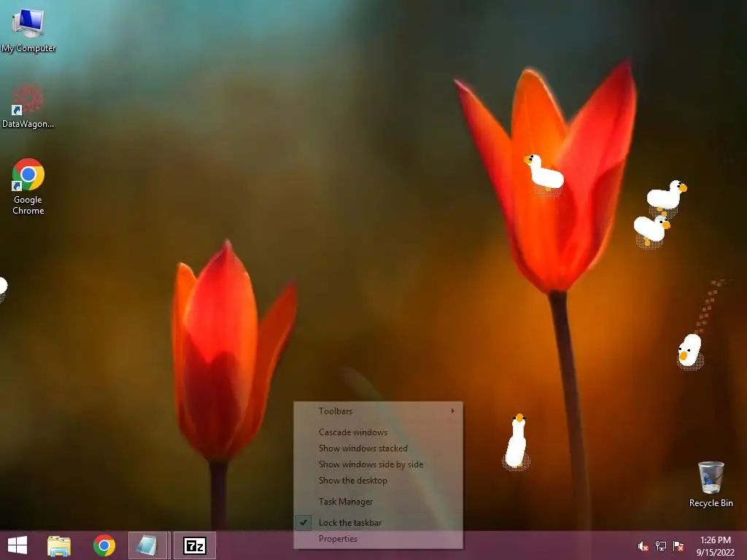Select the Recycle Bin icon
Image resolution: width=747 pixels, height=560 pixels.
tap(711, 484)
